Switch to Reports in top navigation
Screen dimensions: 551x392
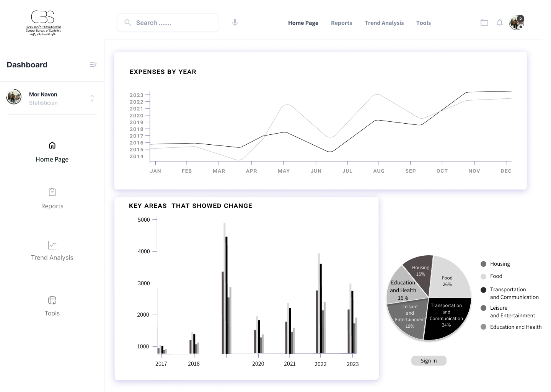[x=341, y=23]
